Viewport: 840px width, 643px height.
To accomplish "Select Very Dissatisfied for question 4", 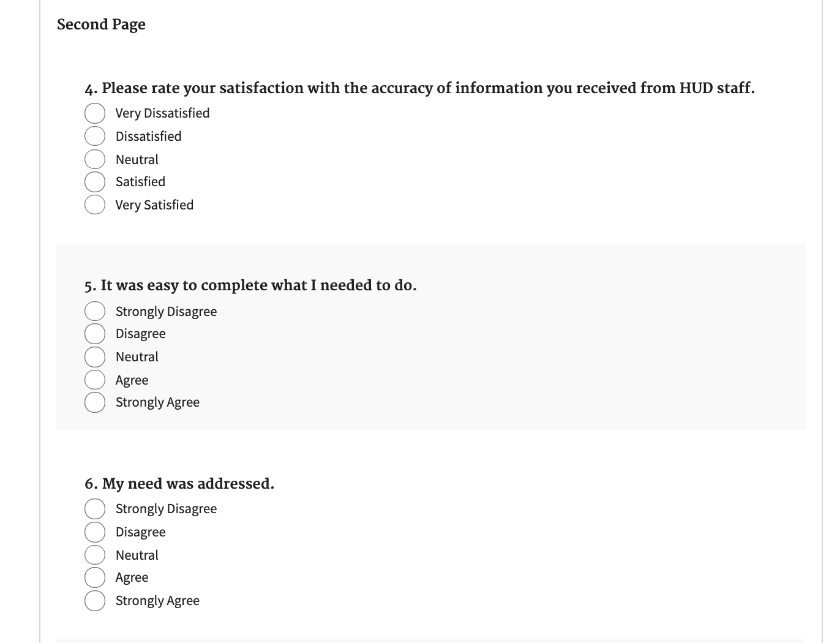I will tap(95, 113).
